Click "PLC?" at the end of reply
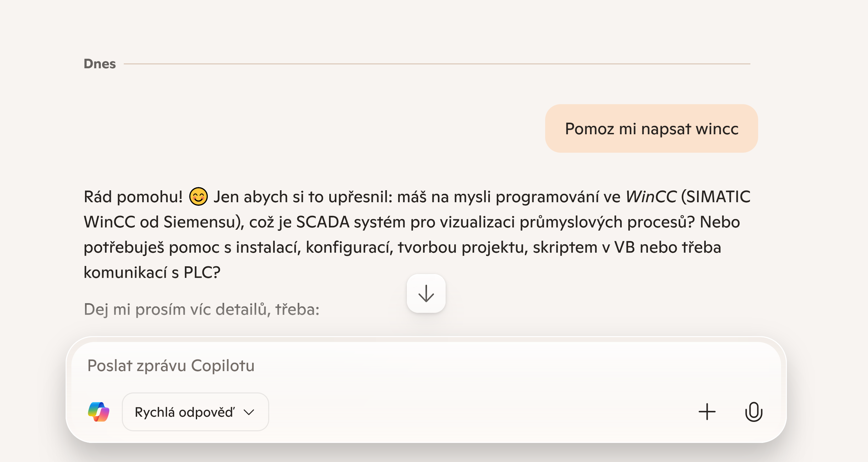Image resolution: width=868 pixels, height=462 pixels. click(x=202, y=272)
